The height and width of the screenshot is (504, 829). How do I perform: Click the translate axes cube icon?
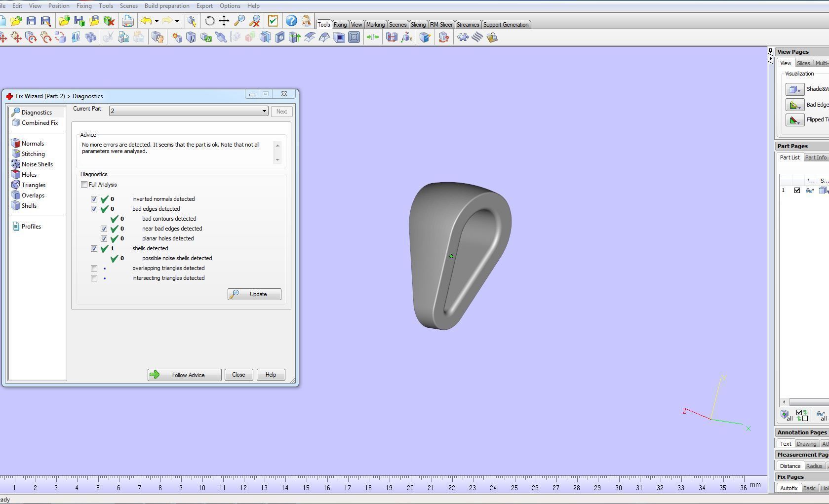(406, 37)
